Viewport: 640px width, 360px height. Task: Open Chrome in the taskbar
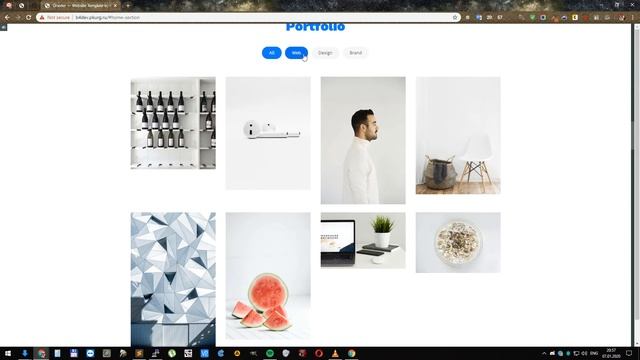[41, 353]
